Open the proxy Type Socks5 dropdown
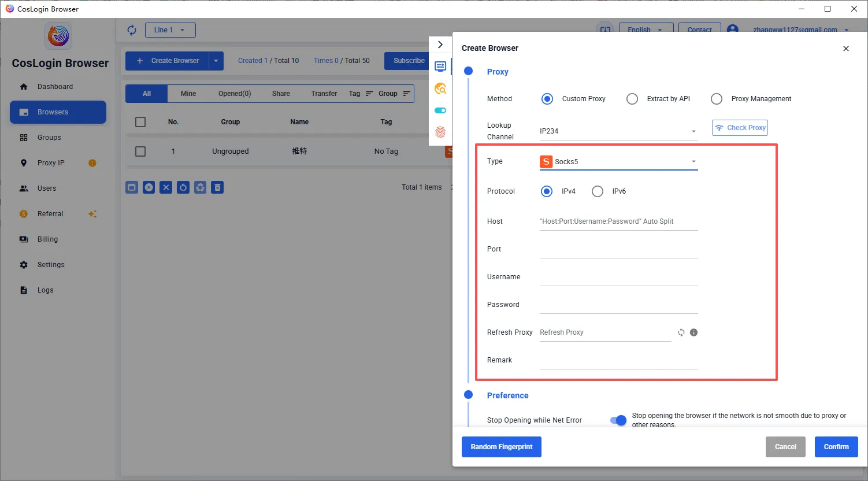Viewport: 868px width, 481px height. (618, 162)
